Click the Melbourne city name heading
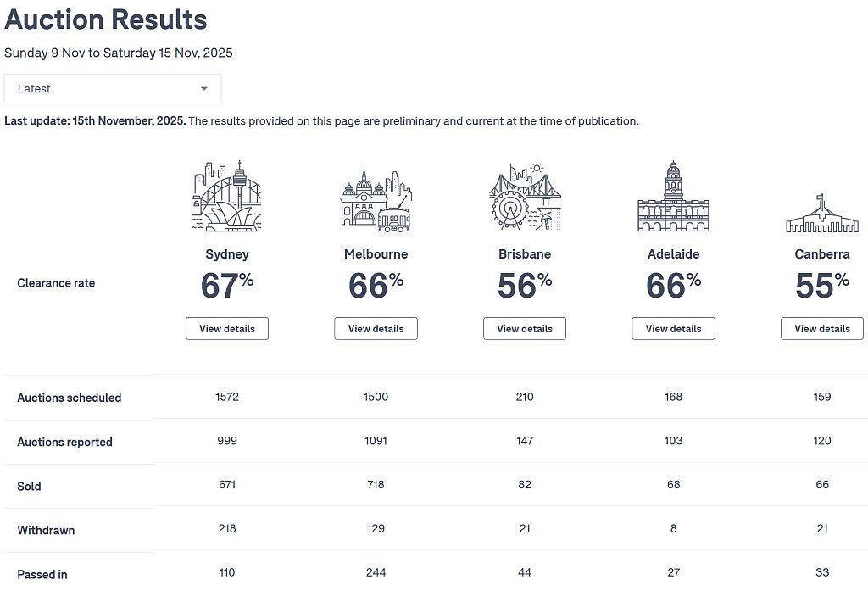The image size is (868, 596). coord(376,254)
